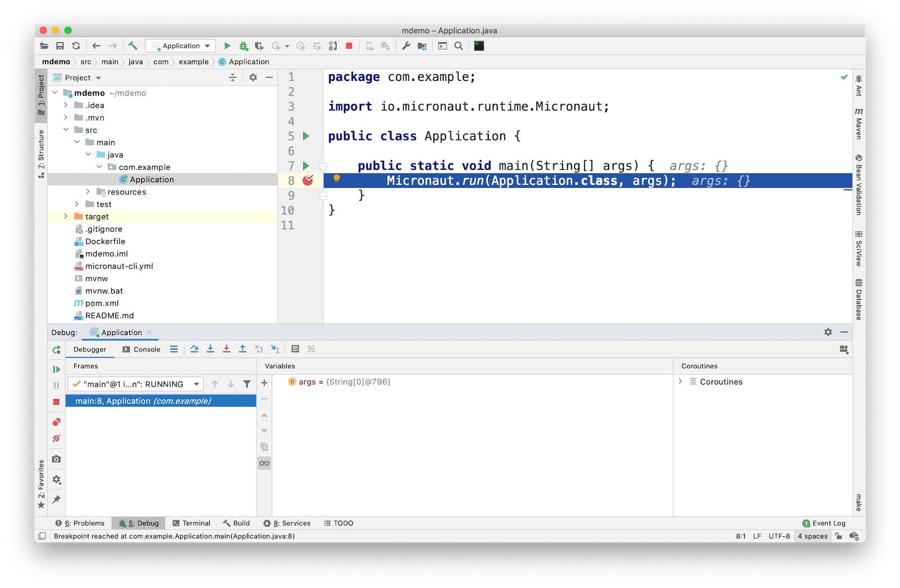
Task: Expand the target folder in project tree
Action: tap(66, 216)
